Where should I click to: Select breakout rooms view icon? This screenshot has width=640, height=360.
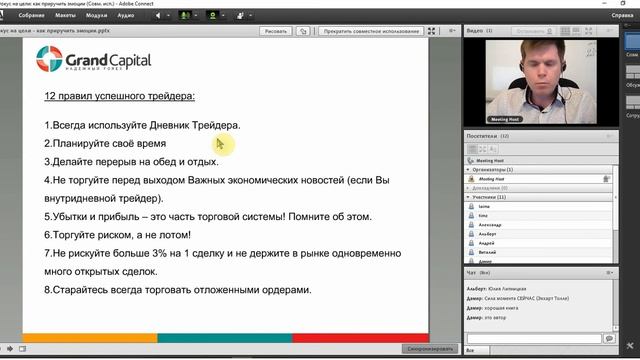(x=482, y=149)
